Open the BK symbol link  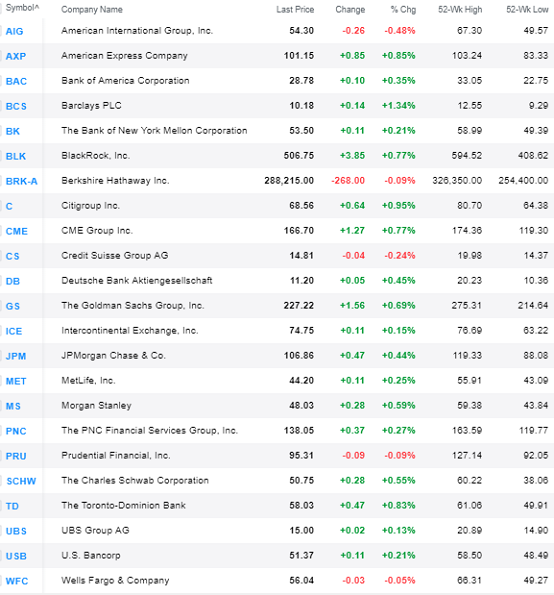pyautogui.click(x=13, y=131)
